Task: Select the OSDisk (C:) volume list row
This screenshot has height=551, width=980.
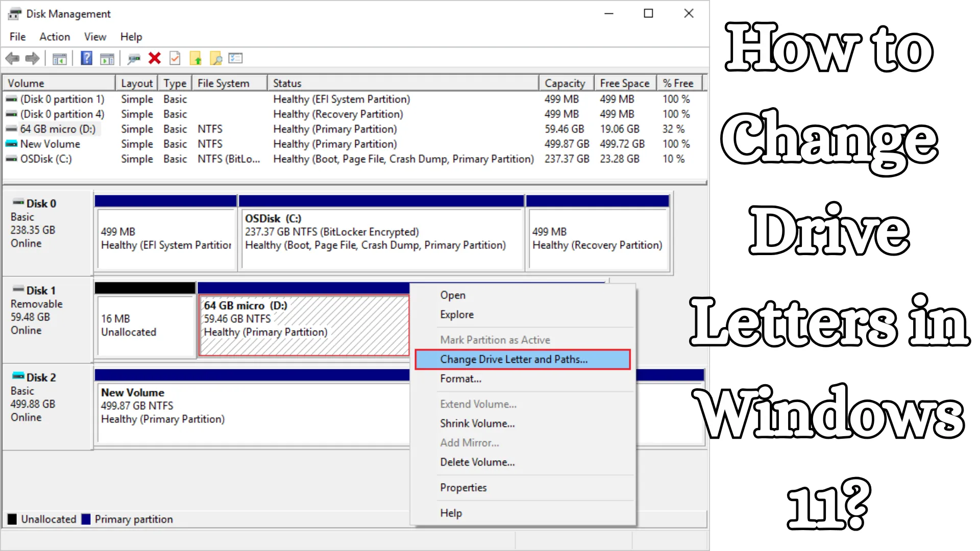Action: (x=352, y=159)
